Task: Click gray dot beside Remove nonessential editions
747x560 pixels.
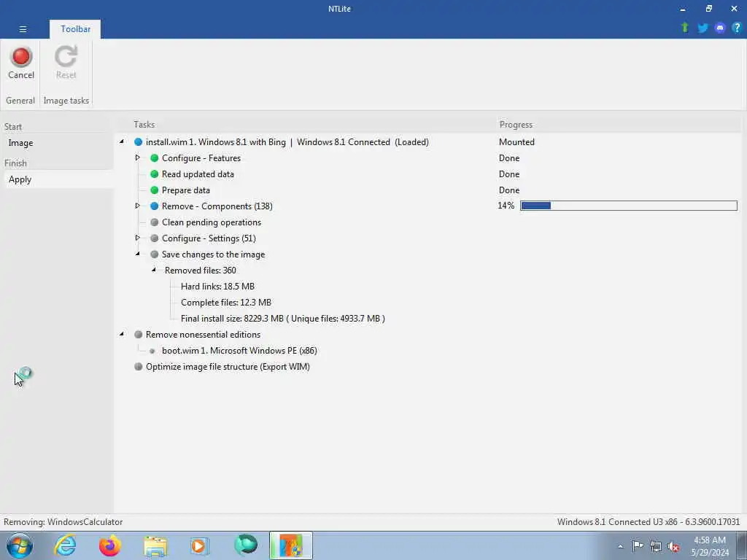Action: tap(138, 334)
